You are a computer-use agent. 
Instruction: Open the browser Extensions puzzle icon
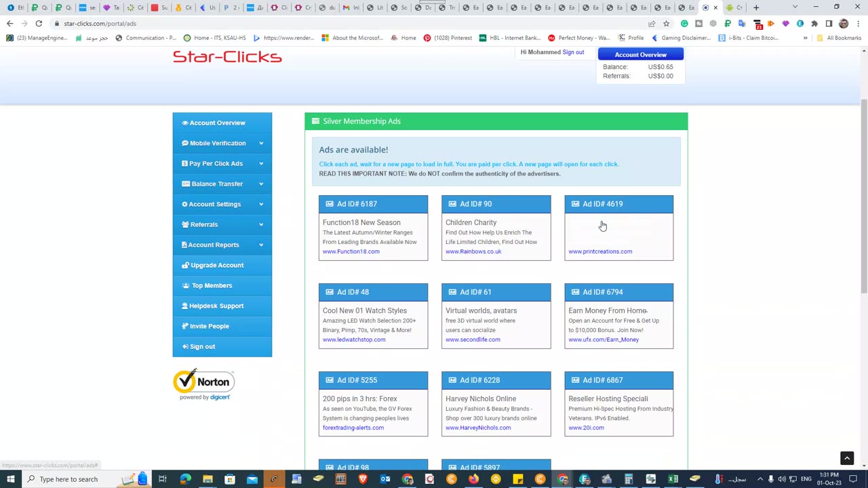(814, 24)
